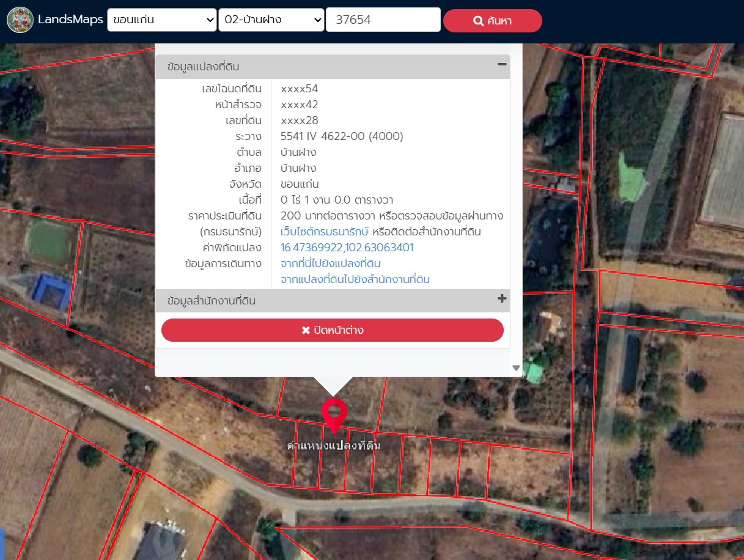Click the ข้อมูลสำนักงานที่ดิน section header
This screenshot has height=560, width=744.
tap(211, 301)
